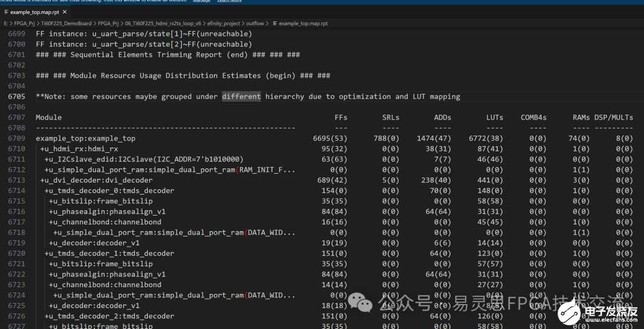Click 'Sequential Elements Trimming Report (end)' line
The width and height of the screenshot is (644, 329).
168,55
